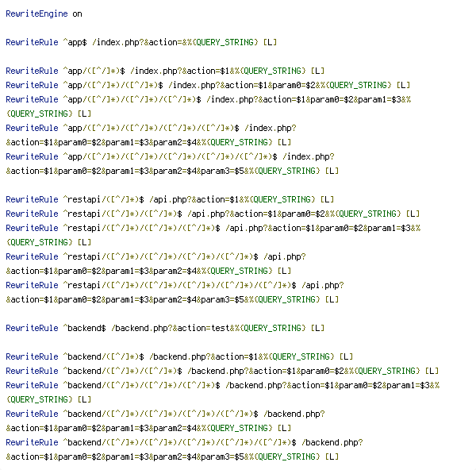Click the '^backend/([^/]*)$' single-capture pattern

103,356
